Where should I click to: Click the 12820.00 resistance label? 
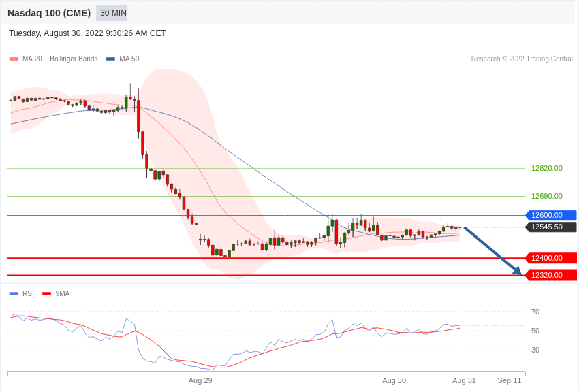546,169
